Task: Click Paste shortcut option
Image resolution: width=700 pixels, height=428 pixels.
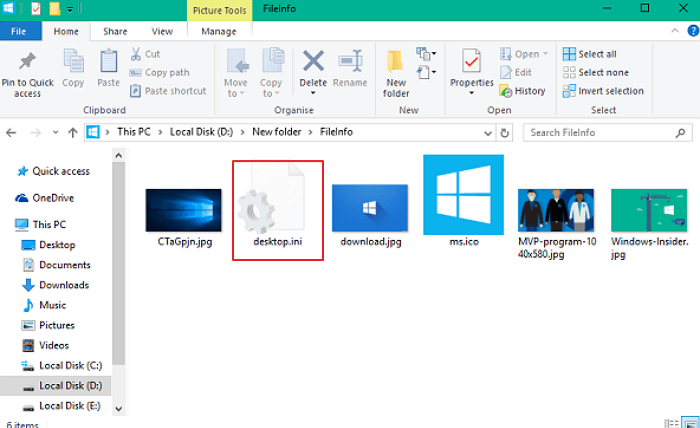Action: coord(168,91)
